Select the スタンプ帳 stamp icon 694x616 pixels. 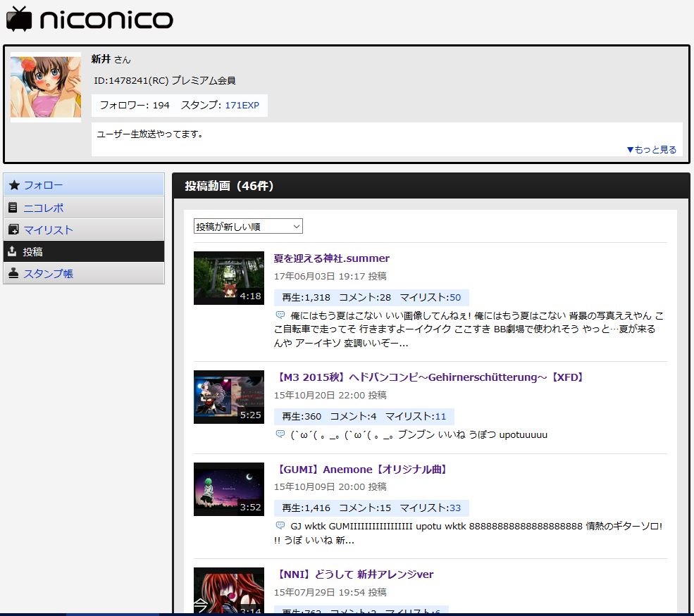[15, 273]
